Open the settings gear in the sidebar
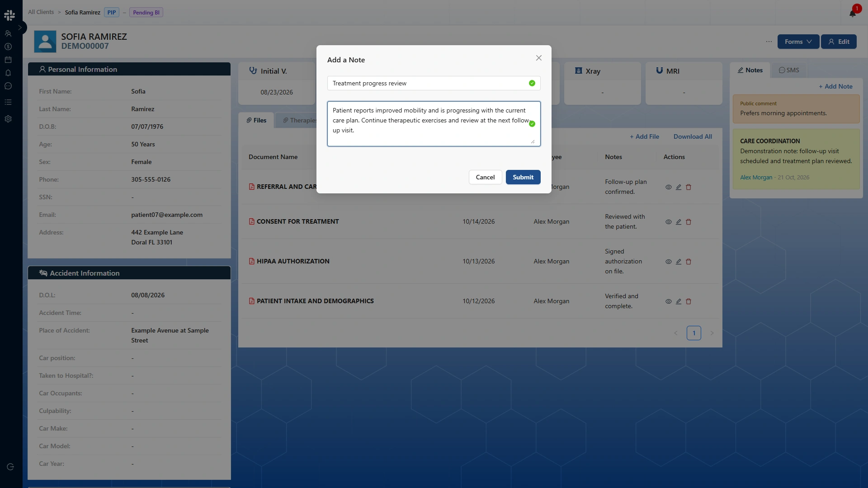868x488 pixels. click(8, 119)
